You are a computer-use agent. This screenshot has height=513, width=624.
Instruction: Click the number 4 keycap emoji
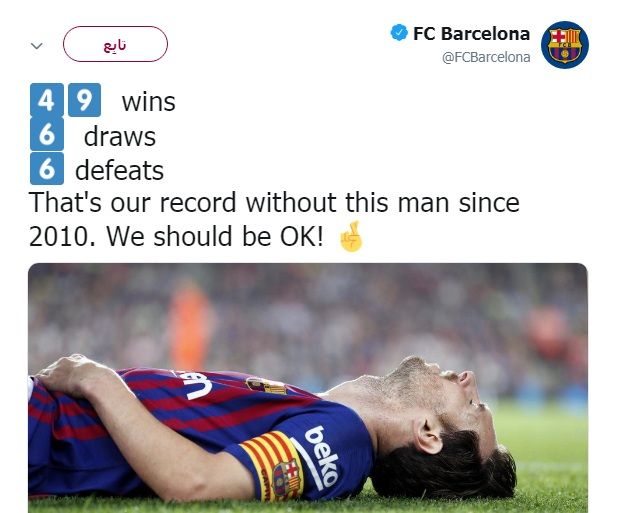[x=47, y=100]
